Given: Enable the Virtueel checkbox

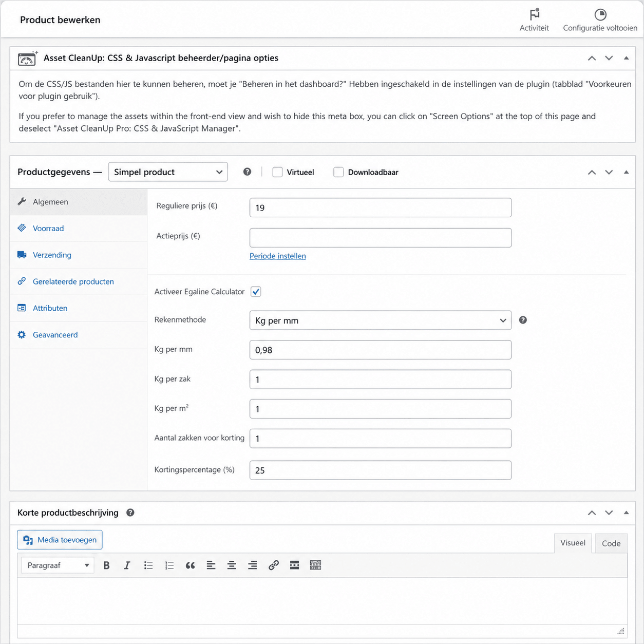Looking at the screenshot, I should (277, 172).
